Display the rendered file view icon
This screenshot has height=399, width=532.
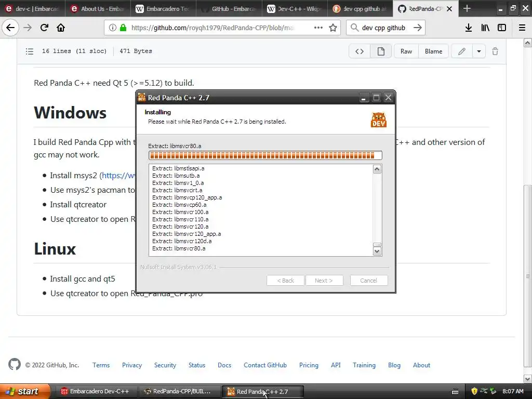pyautogui.click(x=381, y=51)
